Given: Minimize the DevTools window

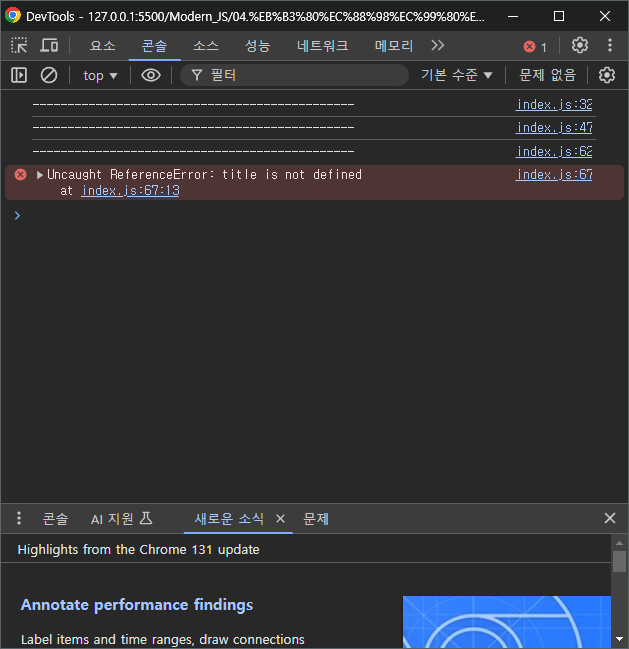Looking at the screenshot, I should click(x=513, y=17).
